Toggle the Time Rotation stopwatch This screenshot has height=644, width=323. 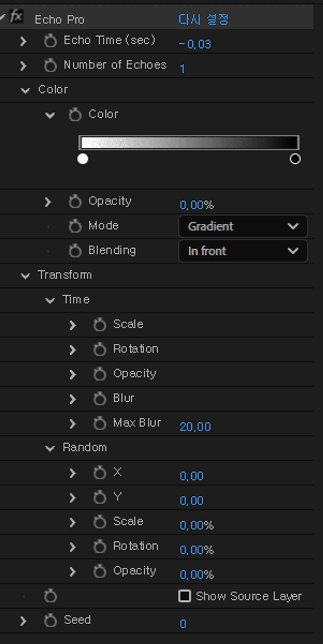coord(100,350)
